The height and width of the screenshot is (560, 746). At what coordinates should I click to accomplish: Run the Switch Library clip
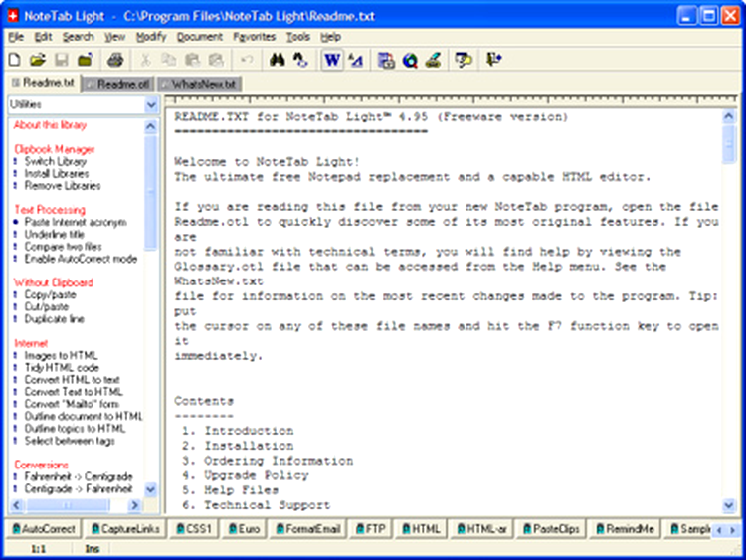point(55,161)
